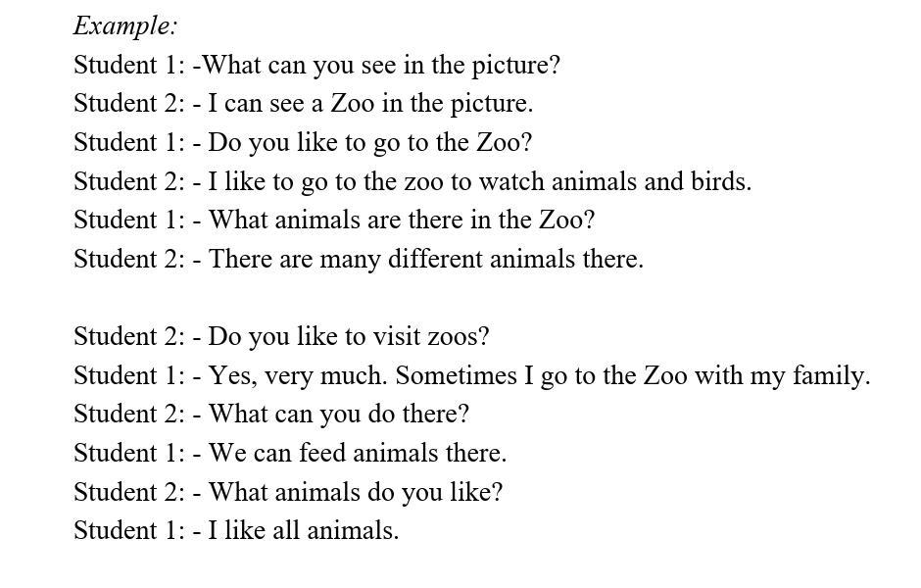Click the question 'Do you like to visit zoos?'
Viewport: 921px width, 588px height.
[348, 337]
